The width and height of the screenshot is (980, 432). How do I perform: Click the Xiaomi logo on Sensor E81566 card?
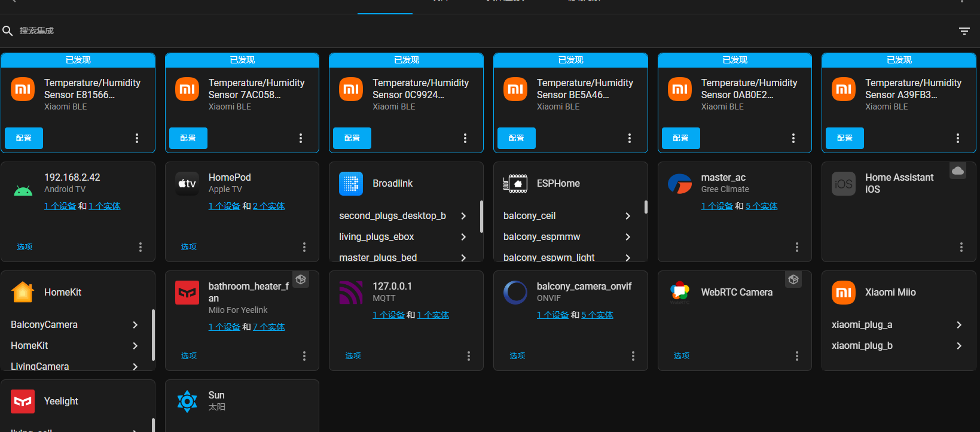coord(23,89)
